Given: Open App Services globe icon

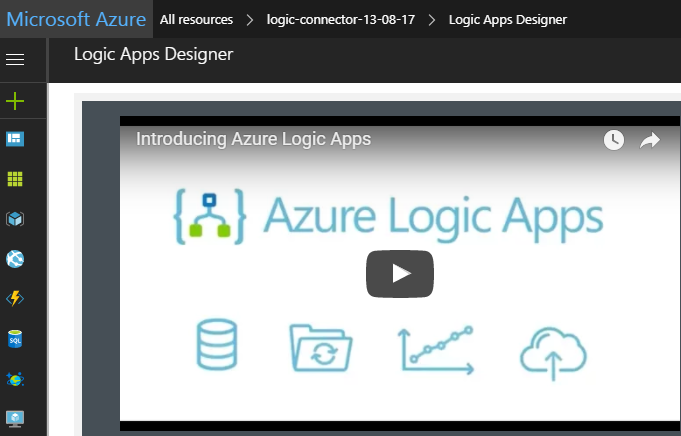Looking at the screenshot, I should [x=15, y=259].
